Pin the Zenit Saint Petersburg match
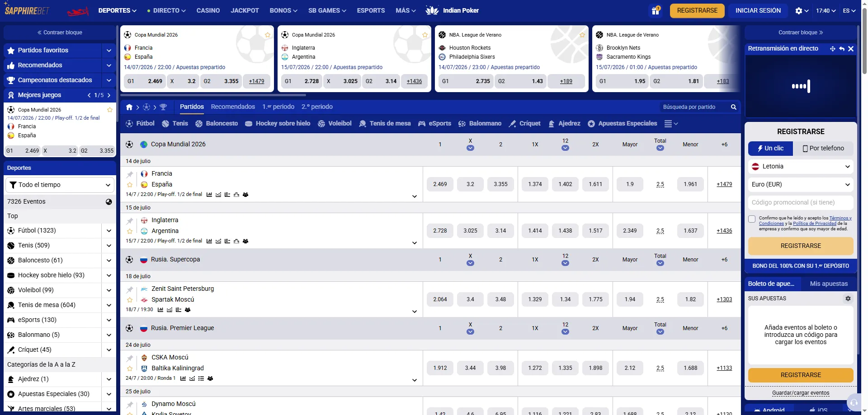This screenshot has width=868, height=415. tap(130, 289)
